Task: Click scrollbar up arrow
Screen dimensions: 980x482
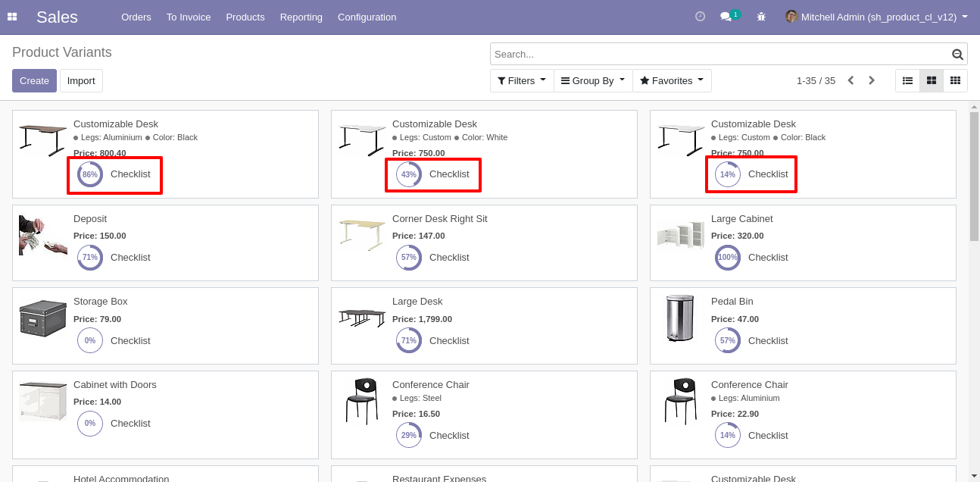Action: pos(974,106)
